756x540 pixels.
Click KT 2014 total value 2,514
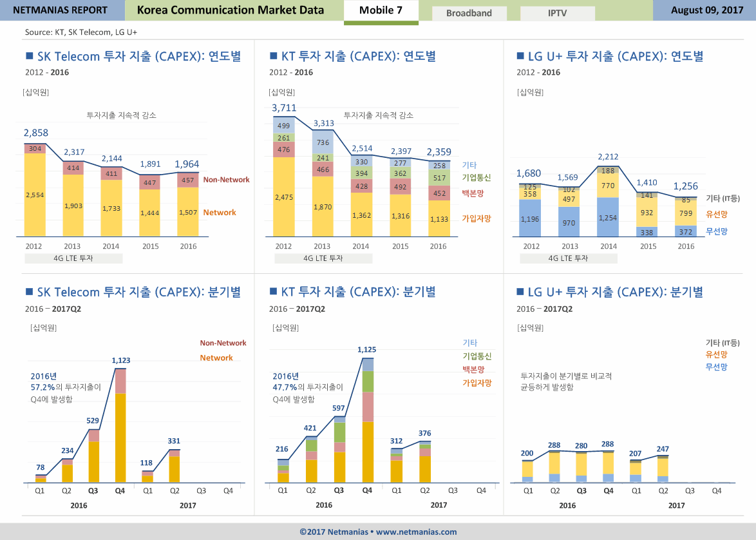click(x=362, y=149)
